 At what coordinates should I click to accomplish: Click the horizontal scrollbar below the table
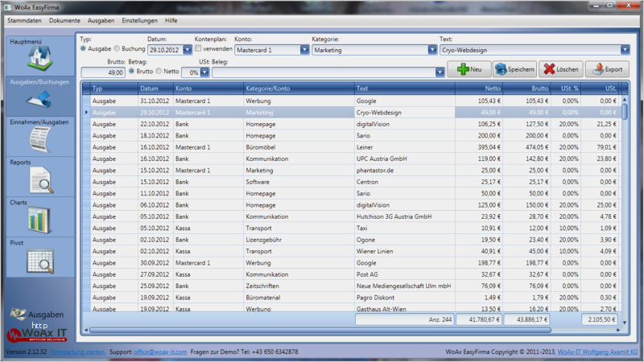point(320,330)
